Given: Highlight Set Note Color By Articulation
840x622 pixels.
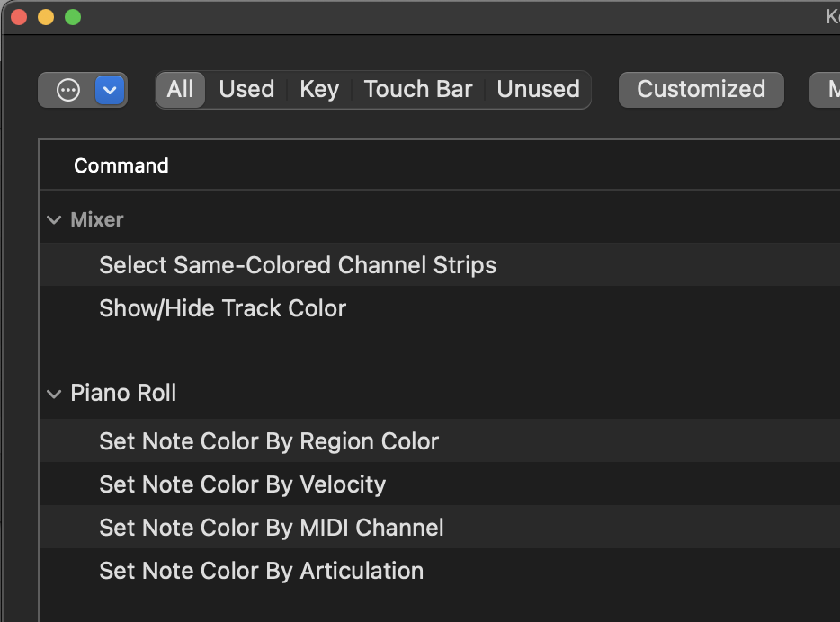Looking at the screenshot, I should pyautogui.click(x=261, y=571).
